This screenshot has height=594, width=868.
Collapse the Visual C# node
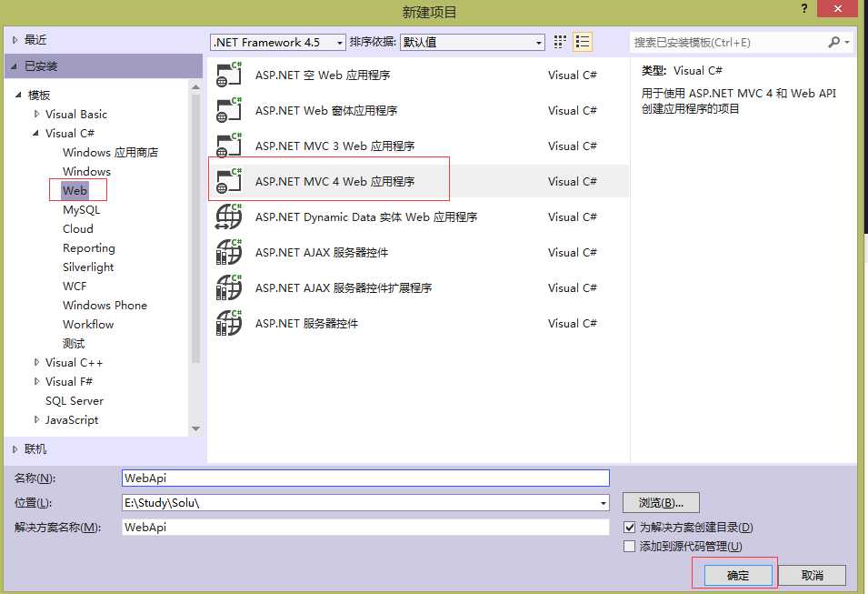[36, 133]
